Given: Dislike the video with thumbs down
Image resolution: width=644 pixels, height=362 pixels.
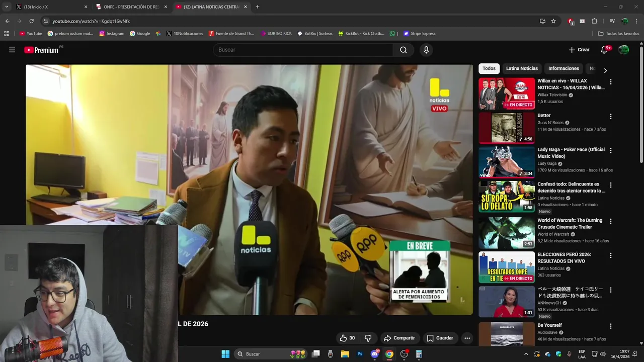Looking at the screenshot, I should click(x=368, y=338).
